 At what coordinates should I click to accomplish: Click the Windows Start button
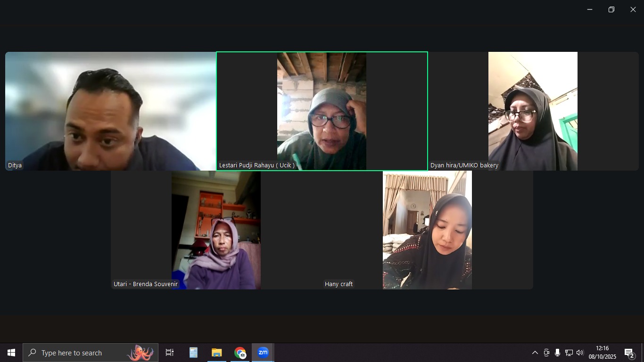(x=11, y=353)
